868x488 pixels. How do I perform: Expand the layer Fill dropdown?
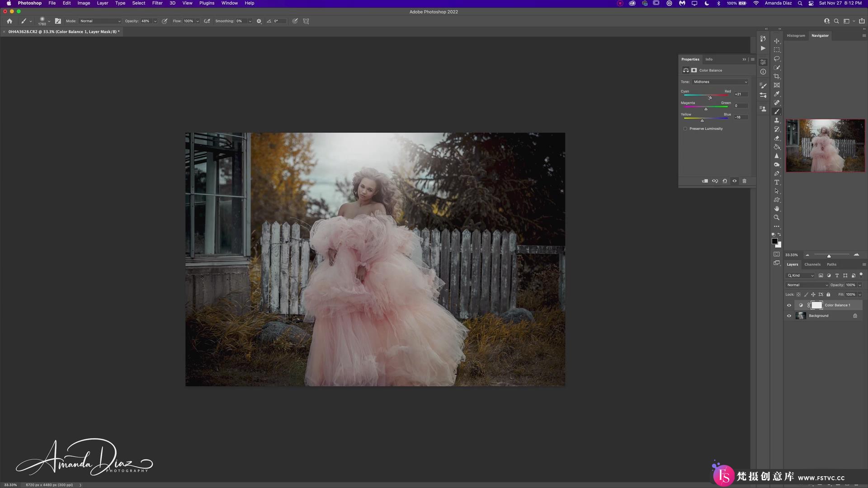click(859, 295)
